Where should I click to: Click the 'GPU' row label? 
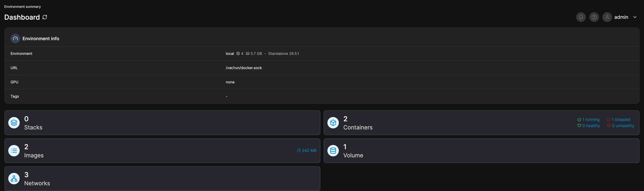point(14,82)
